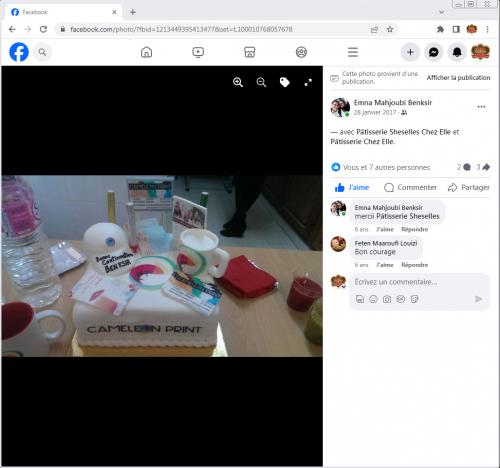Insert a sticker in comment
Image resolution: width=500 pixels, height=468 pixels.
pyautogui.click(x=414, y=299)
